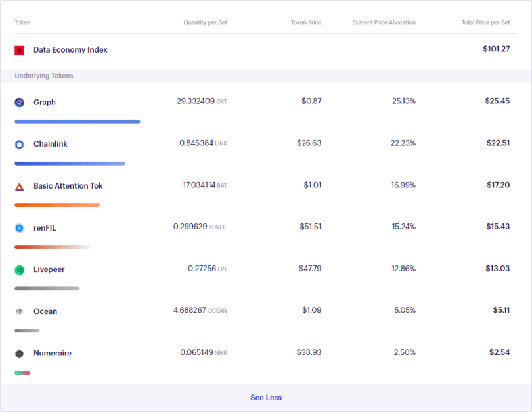
Task: Click the 25.13% Graph allocation
Action: point(404,101)
